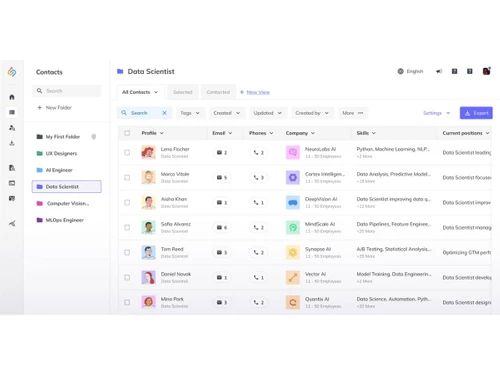Open the Created filter dropdown
The width and height of the screenshot is (500, 375).
(x=227, y=113)
